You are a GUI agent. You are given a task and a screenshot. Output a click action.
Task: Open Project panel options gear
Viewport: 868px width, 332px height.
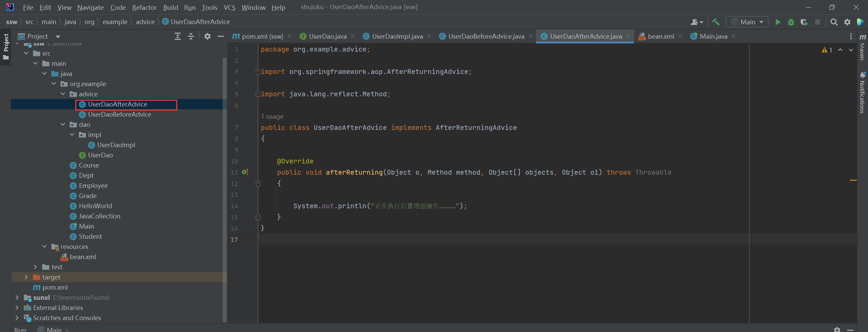(x=208, y=36)
